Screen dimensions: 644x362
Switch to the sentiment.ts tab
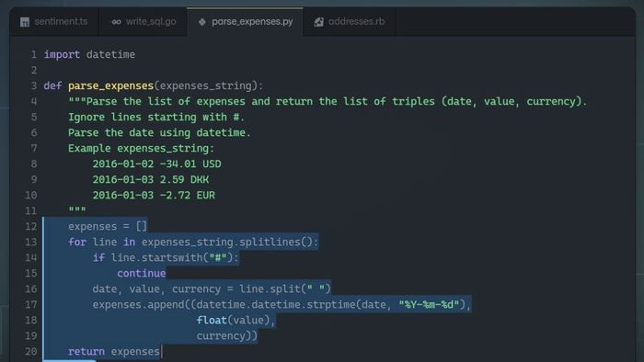(x=53, y=22)
